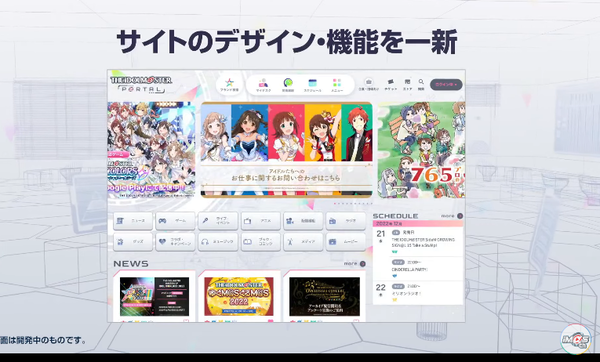Click THE IDOLM@STER PORTAL logo
The image size is (600, 362).
tap(141, 85)
